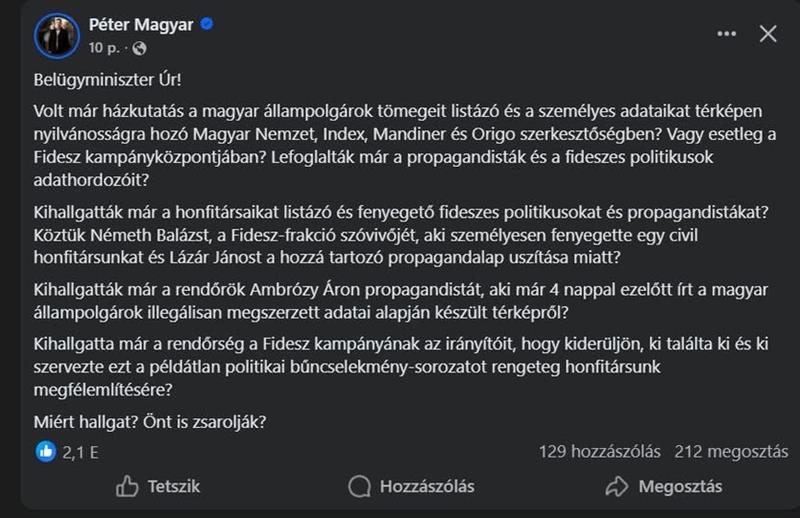View the 129 hozzászólás comments
Screen dimensions: 800x518
click(x=599, y=452)
